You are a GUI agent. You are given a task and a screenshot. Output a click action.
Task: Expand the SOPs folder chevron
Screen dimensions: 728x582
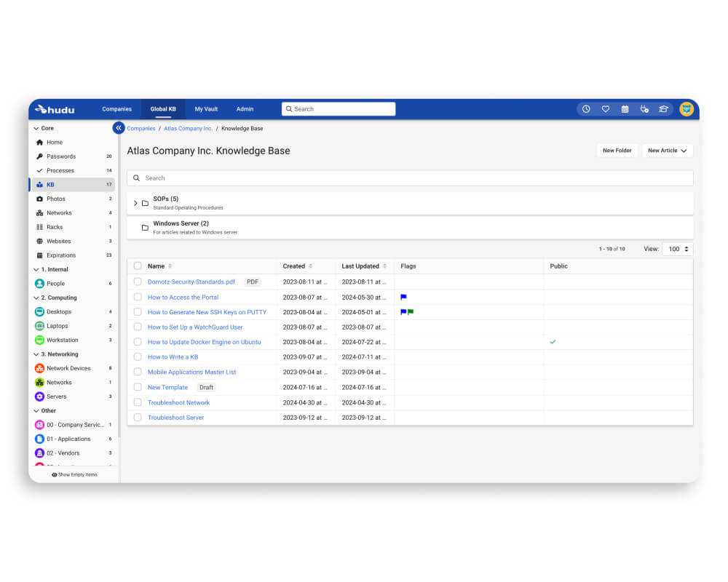(135, 203)
